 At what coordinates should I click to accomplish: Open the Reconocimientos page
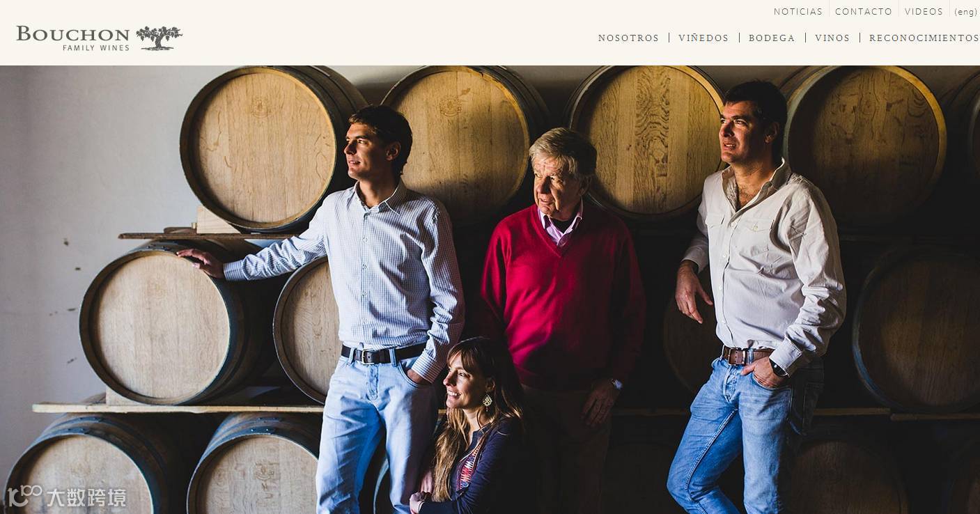[924, 38]
